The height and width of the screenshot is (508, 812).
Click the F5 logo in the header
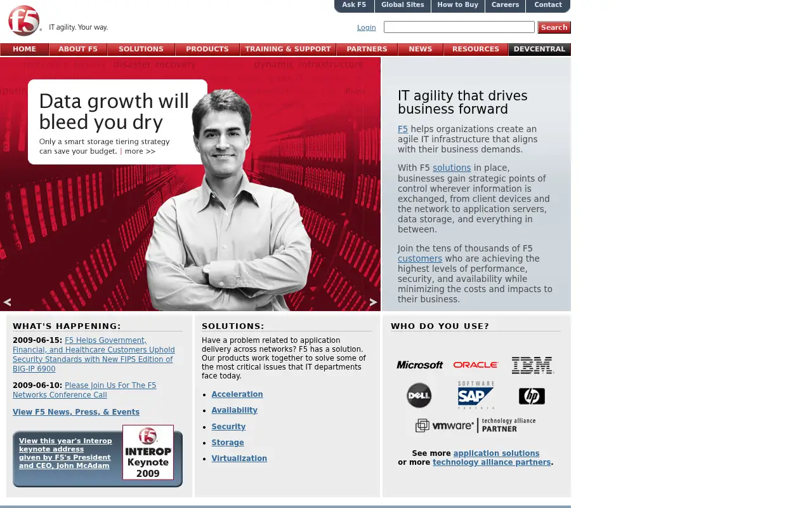25,21
